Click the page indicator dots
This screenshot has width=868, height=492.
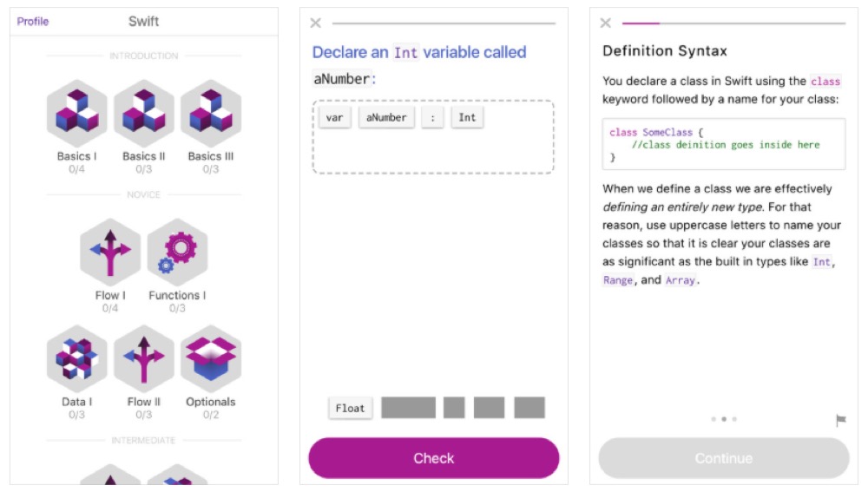tap(723, 419)
